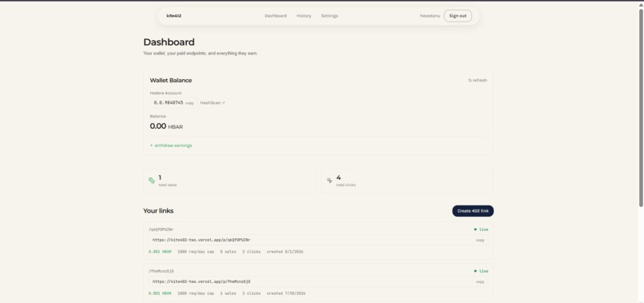Open HashScan external link
Viewport: 644px width, 303px height.
coord(213,103)
